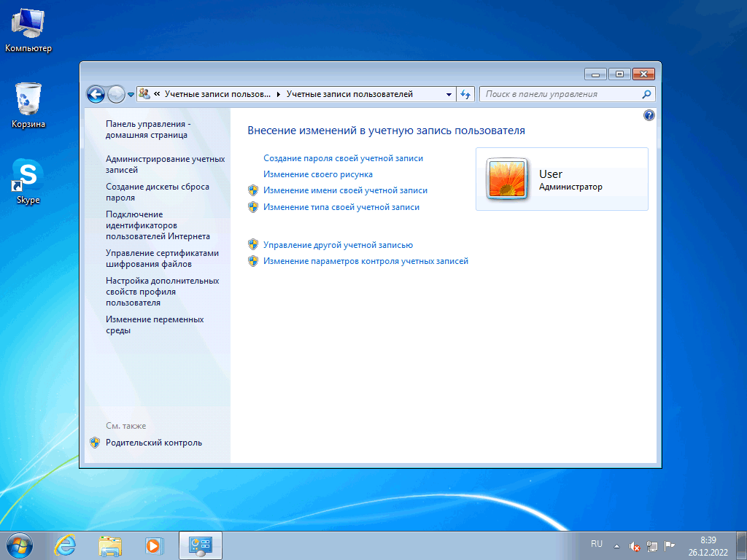Click shield icon beside UAC settings link
Viewport: 747px width, 560px height.
pos(253,261)
